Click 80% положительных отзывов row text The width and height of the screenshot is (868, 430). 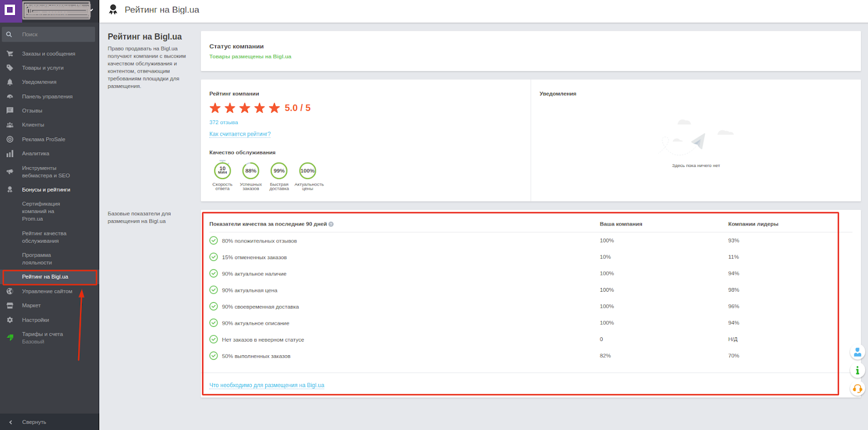coord(259,241)
